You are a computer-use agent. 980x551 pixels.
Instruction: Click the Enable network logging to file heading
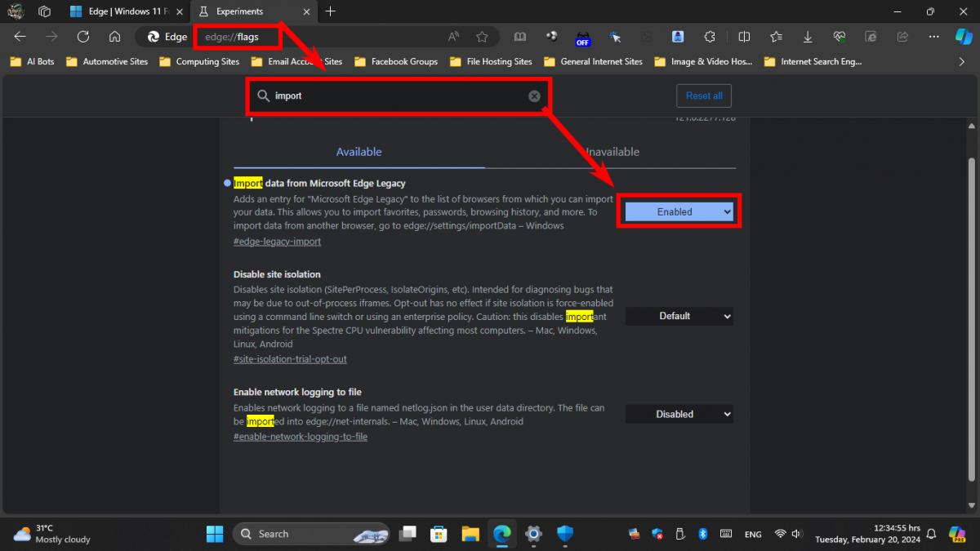point(297,392)
